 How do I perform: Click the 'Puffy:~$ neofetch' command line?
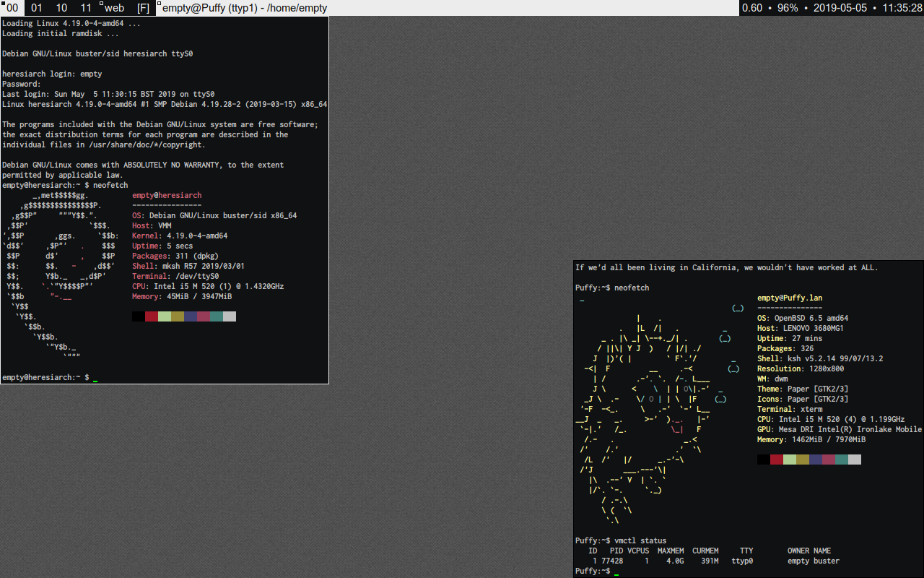tap(612, 288)
